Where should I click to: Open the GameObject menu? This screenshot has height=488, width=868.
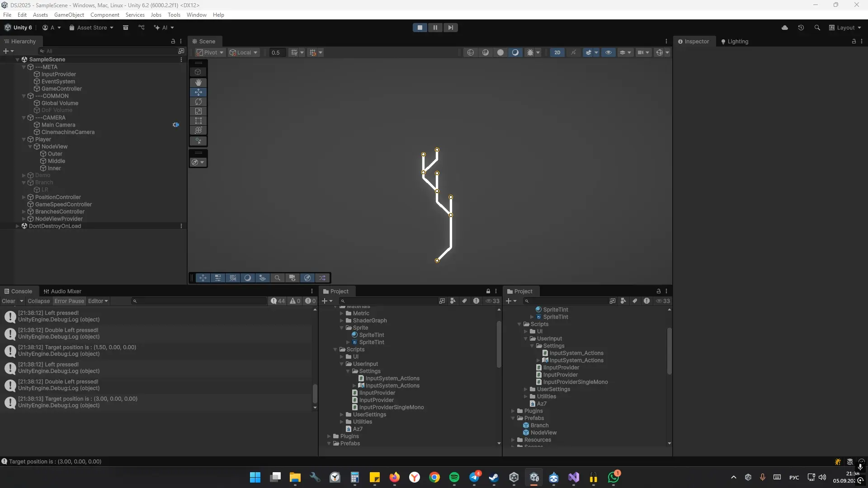click(x=69, y=15)
